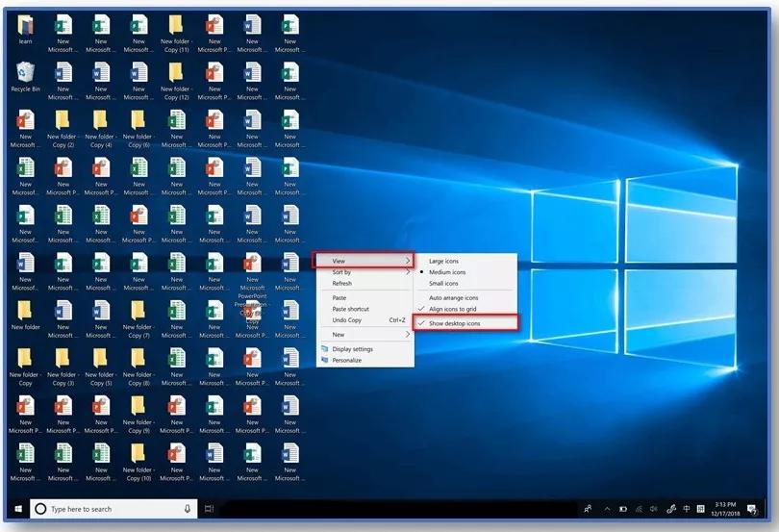Click the Task View taskbar icon

(x=209, y=508)
